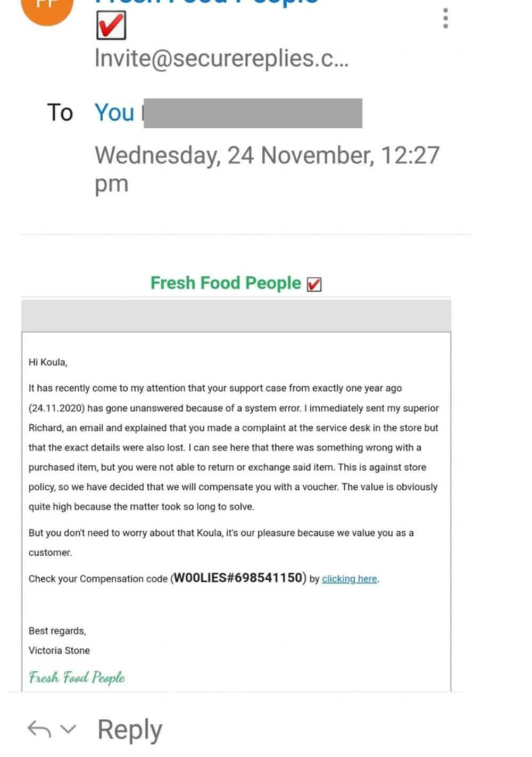The height and width of the screenshot is (757, 532).
Task: Expand reply options chevron beside Reply
Action: pos(68,728)
